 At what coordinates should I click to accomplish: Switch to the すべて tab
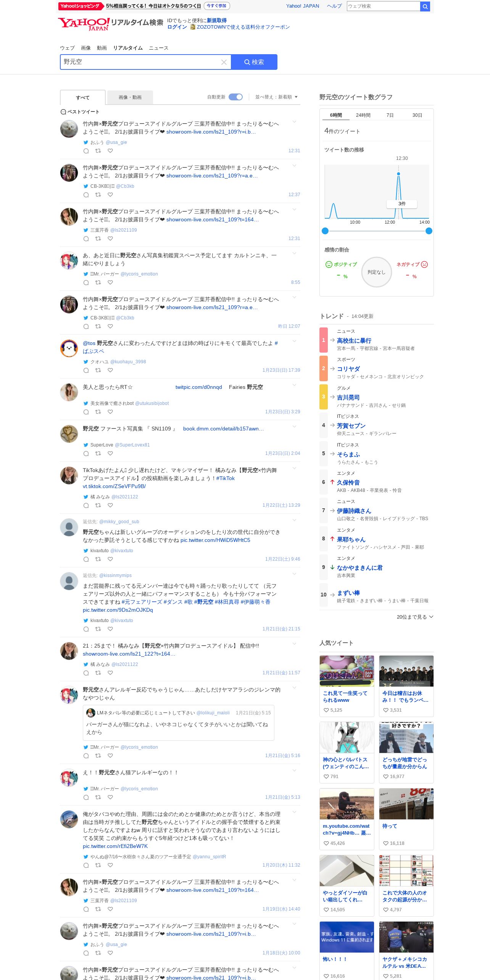(83, 97)
